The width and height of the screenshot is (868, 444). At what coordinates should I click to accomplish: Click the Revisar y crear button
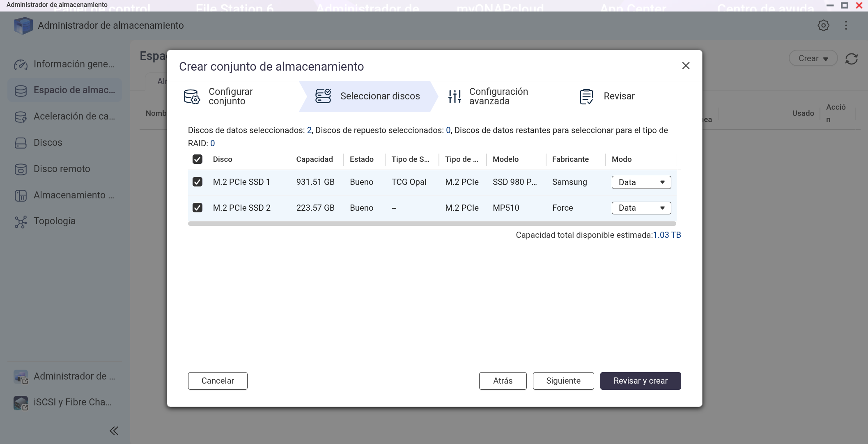coord(640,381)
